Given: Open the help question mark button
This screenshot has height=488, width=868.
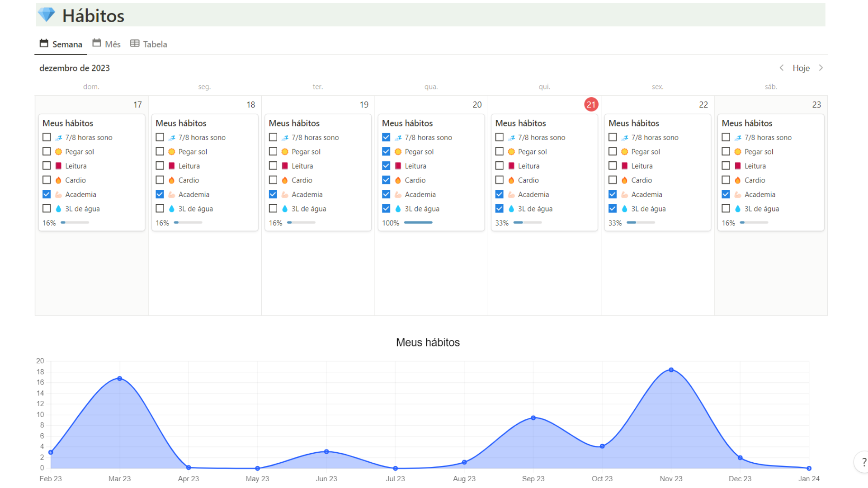Looking at the screenshot, I should [863, 462].
